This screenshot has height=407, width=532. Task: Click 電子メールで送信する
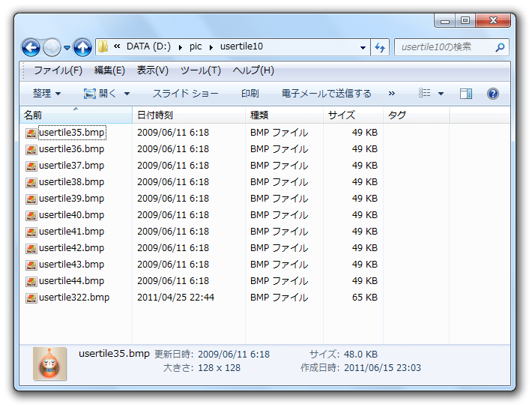(x=327, y=94)
